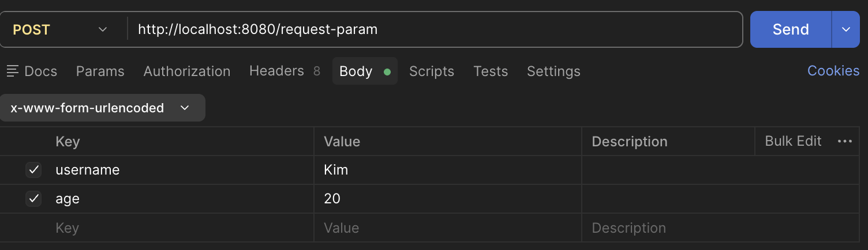Click Bulk Edit
The width and height of the screenshot is (868, 250).
coord(793,141)
